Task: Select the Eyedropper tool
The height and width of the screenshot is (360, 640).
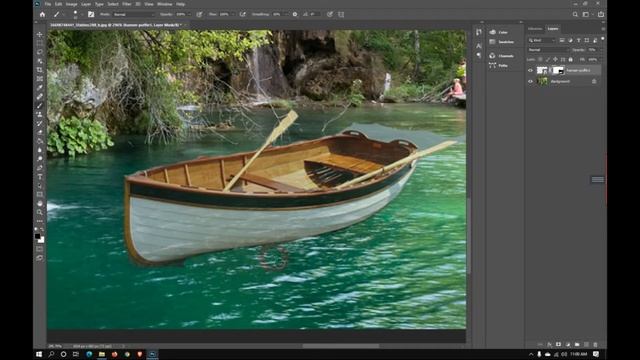Action: (40, 88)
